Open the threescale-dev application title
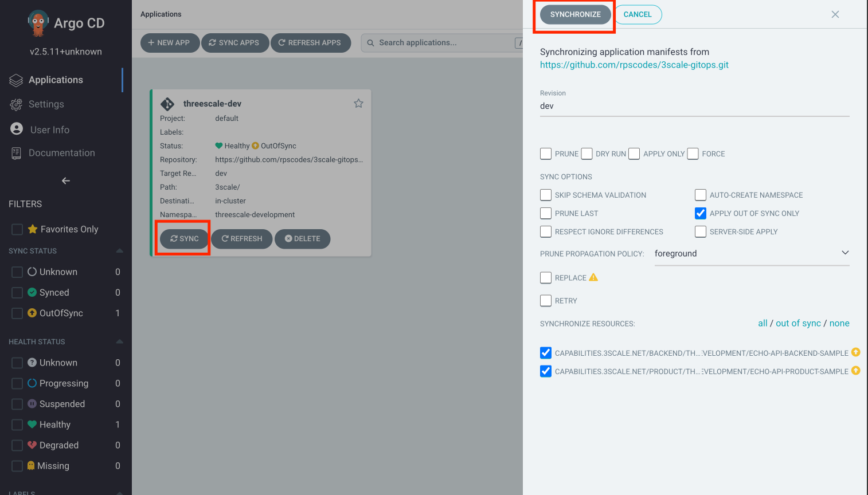 coord(212,104)
